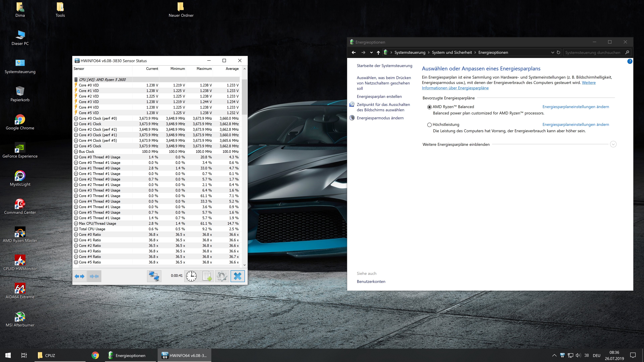The image size is (644, 362).
Task: Click System und Sicherheit breadcrumb
Action: pos(452,52)
